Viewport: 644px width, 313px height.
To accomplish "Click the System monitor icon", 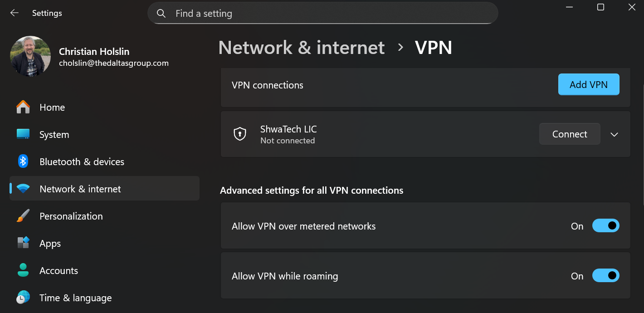I will (23, 134).
